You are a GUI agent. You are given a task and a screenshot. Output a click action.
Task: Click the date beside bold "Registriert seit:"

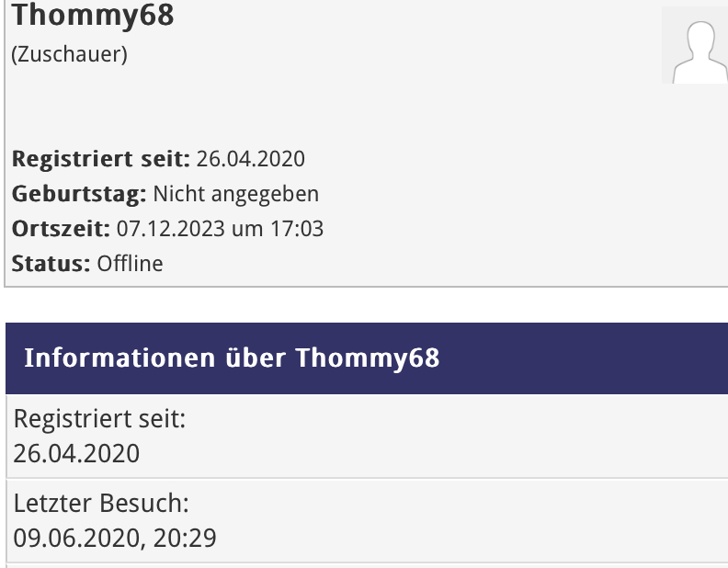[250, 159]
